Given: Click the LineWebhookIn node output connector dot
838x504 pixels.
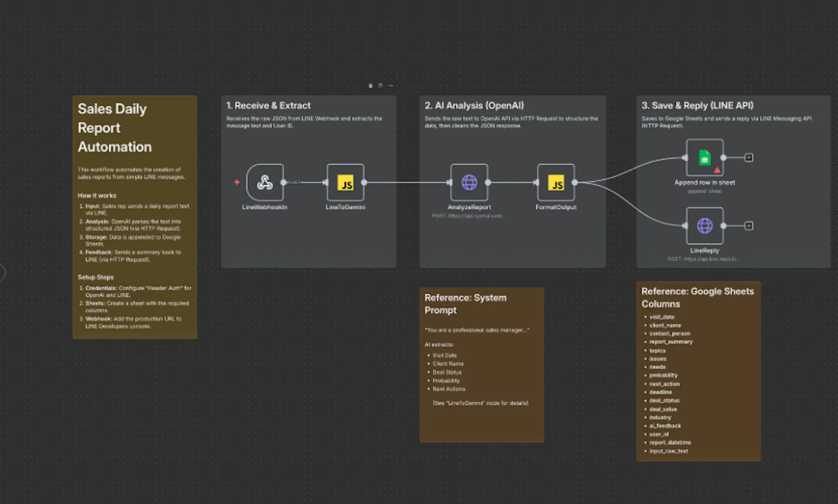Looking at the screenshot, I should coord(284,182).
